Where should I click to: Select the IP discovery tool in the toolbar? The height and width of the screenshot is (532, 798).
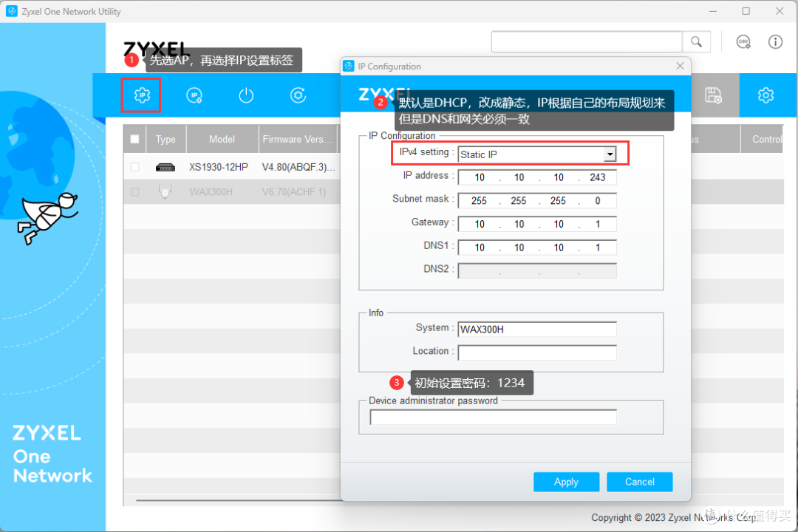pyautogui.click(x=194, y=95)
